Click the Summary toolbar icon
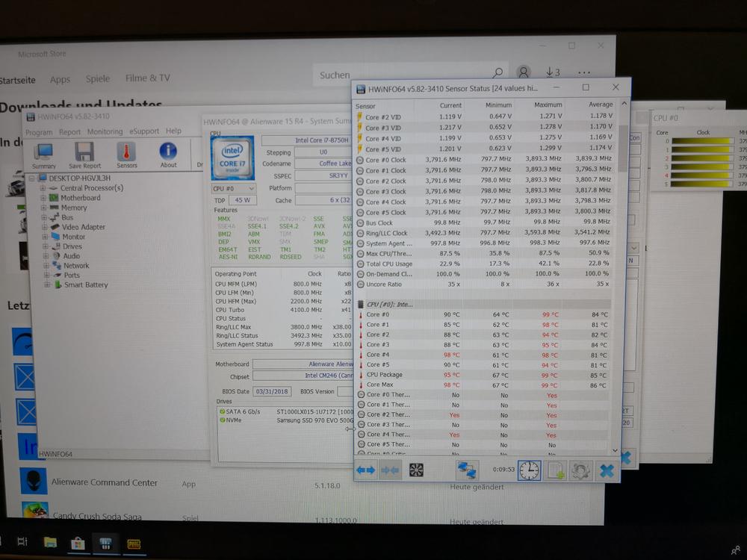Viewport: 747px width, 560px height. (44, 153)
